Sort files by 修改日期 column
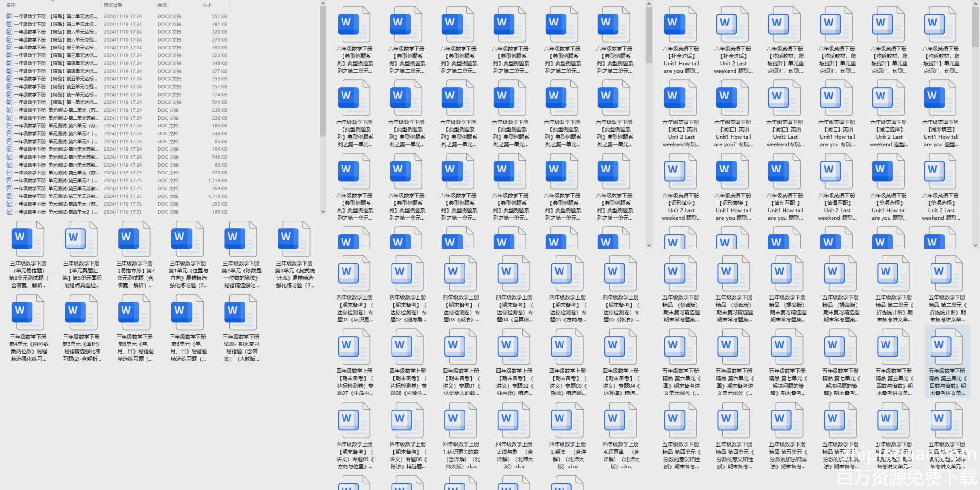This screenshot has width=980, height=490. [113, 5]
